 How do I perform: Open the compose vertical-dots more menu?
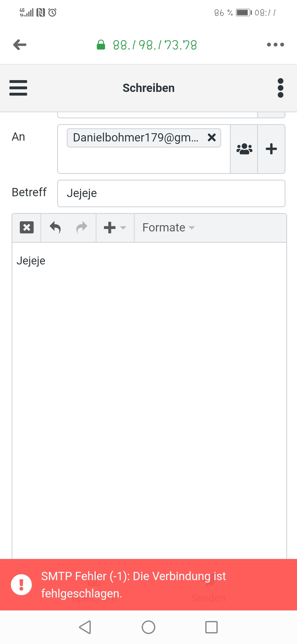pyautogui.click(x=280, y=88)
